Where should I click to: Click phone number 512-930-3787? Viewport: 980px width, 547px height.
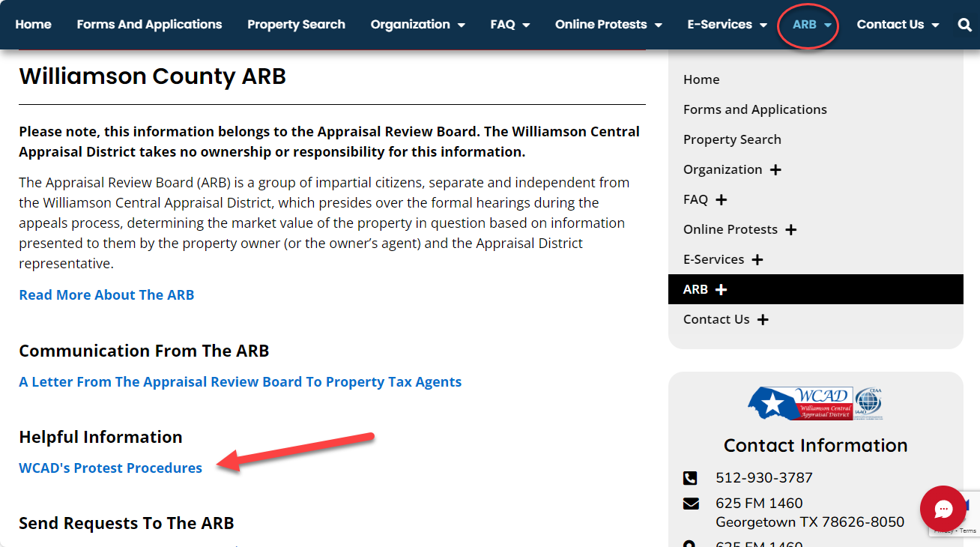coord(764,478)
